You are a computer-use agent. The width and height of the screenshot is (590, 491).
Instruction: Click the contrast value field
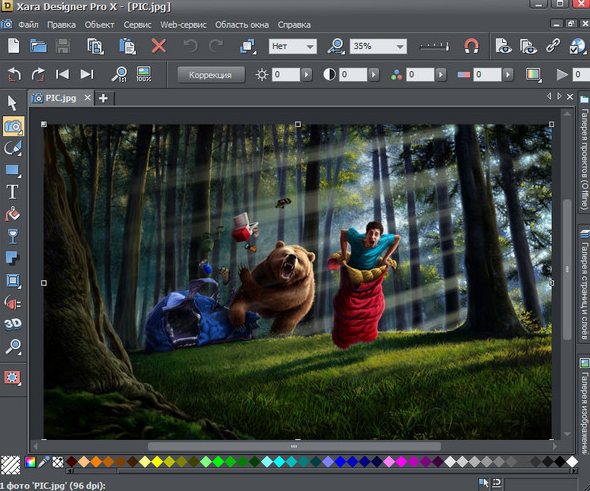353,74
